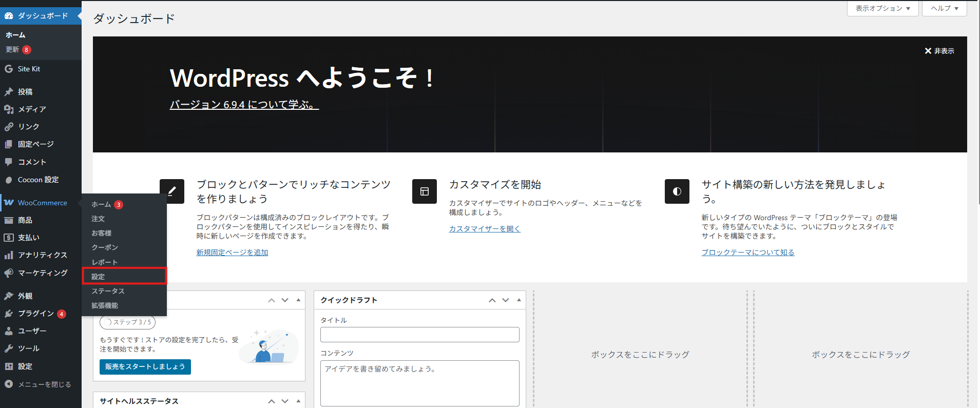Click into the コンテンツ text area
Viewport: 980px width, 408px height.
[420, 383]
